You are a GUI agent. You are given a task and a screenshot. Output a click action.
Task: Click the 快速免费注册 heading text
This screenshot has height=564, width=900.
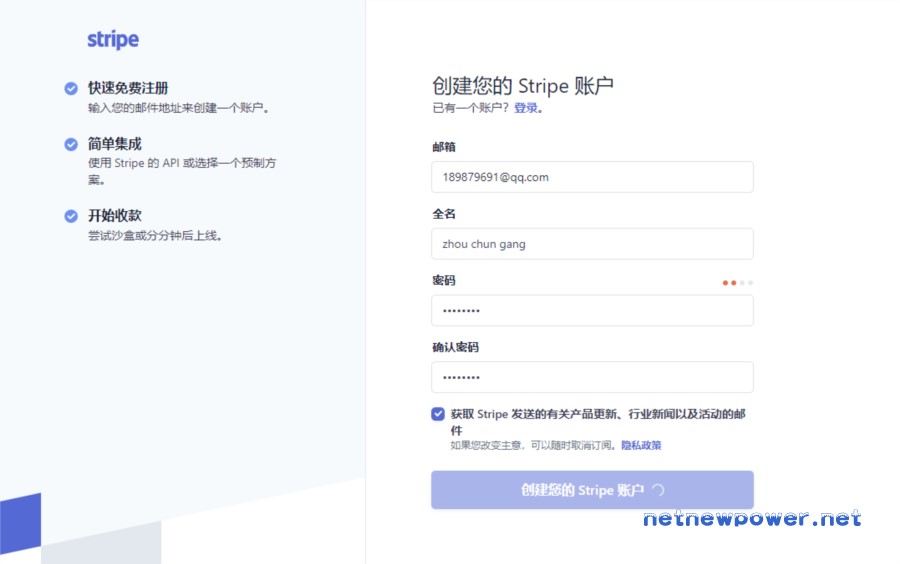(128, 88)
